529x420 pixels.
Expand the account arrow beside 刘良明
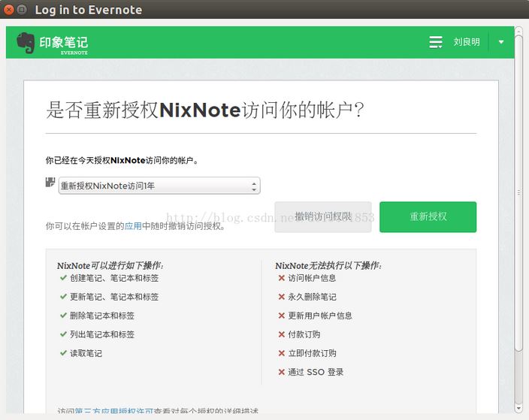tap(501, 42)
